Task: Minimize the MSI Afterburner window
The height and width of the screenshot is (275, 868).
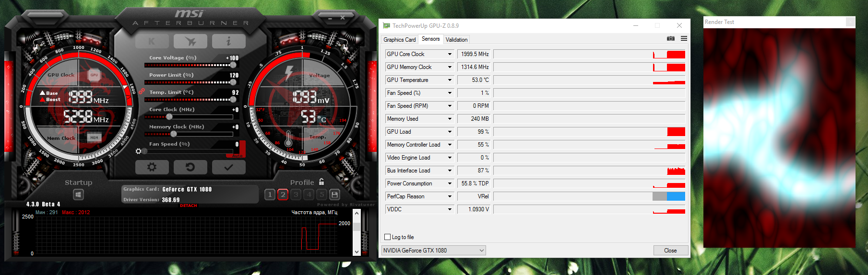Action: coord(330,18)
